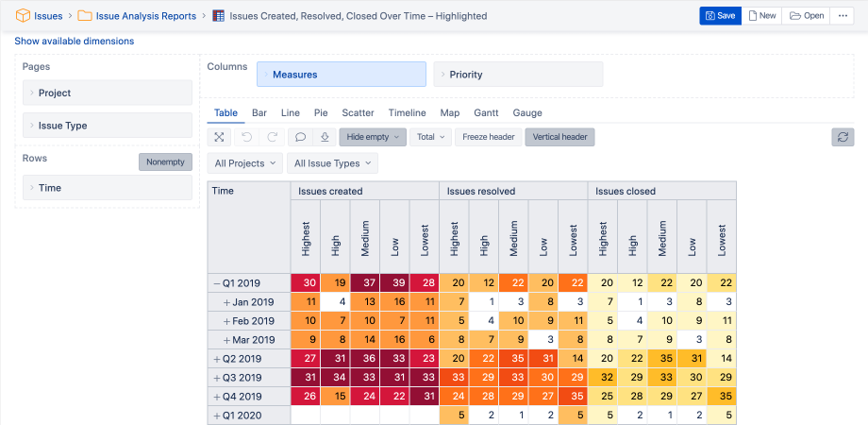This screenshot has height=425, width=868.
Task: Open the three-dots more options menu
Action: (x=843, y=15)
